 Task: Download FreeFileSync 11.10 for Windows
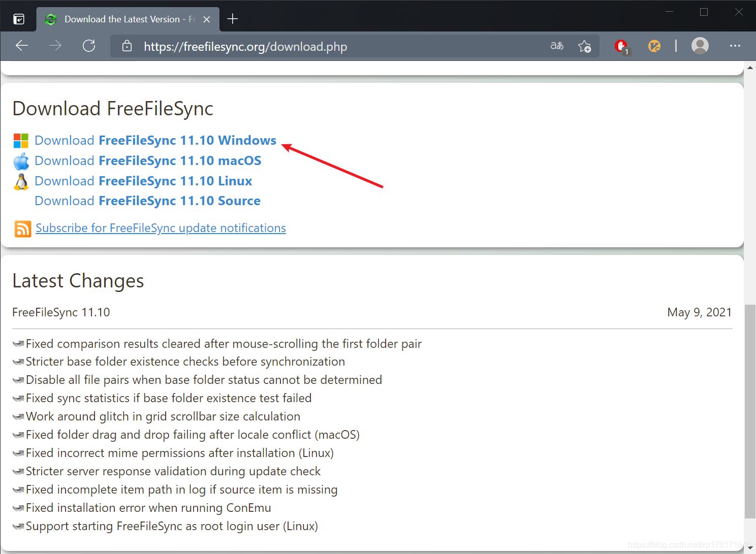(x=155, y=140)
